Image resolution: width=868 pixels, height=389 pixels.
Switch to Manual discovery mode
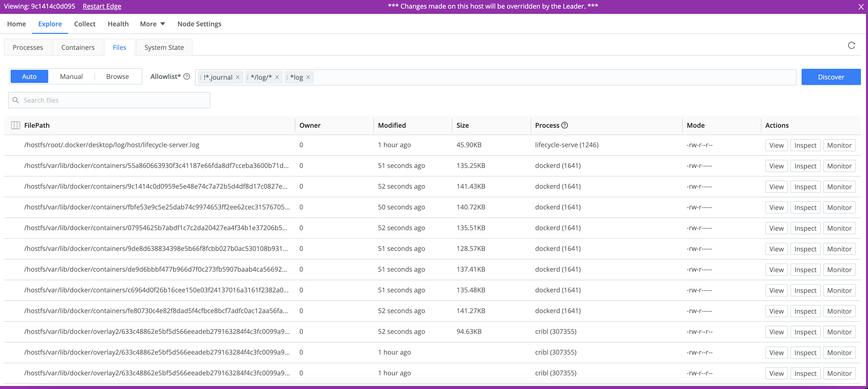coord(71,77)
